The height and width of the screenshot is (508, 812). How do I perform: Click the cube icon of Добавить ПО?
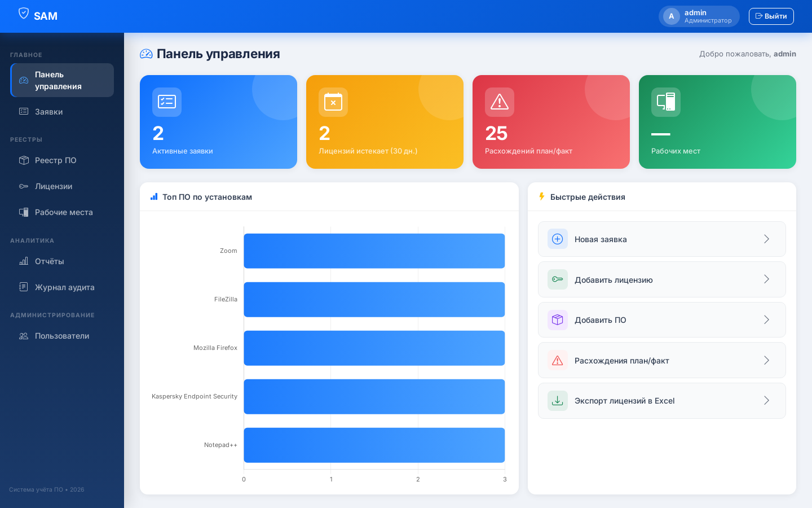click(x=558, y=319)
